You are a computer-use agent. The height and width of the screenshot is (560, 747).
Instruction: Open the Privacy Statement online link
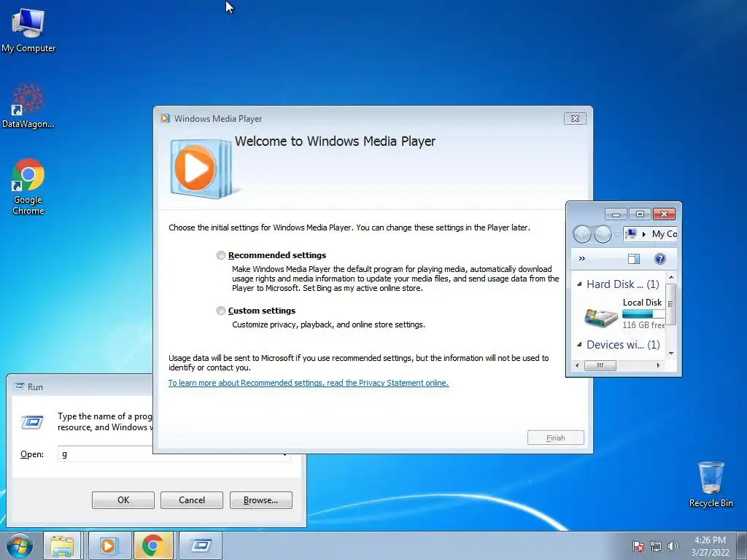click(x=309, y=383)
